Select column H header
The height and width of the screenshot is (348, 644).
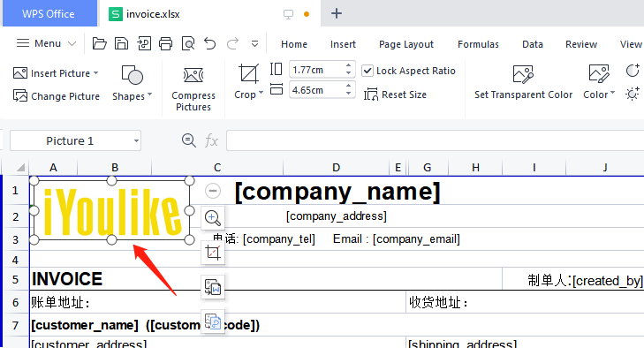pos(475,167)
